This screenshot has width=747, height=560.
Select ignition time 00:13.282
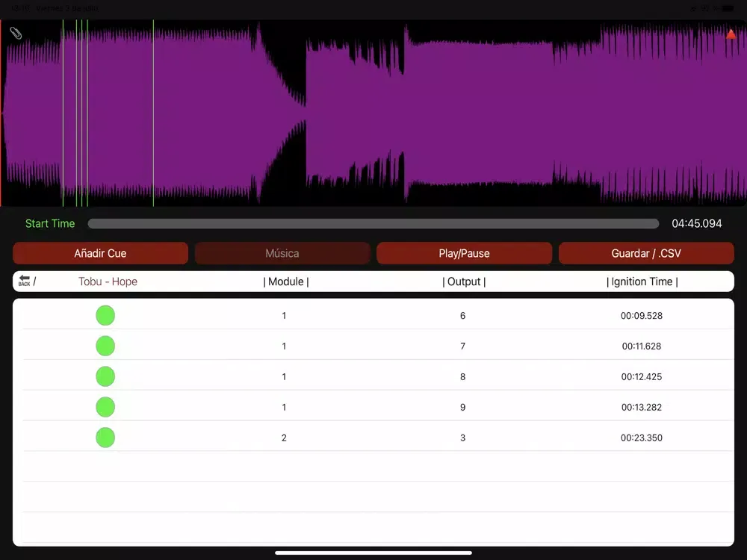pyautogui.click(x=642, y=407)
